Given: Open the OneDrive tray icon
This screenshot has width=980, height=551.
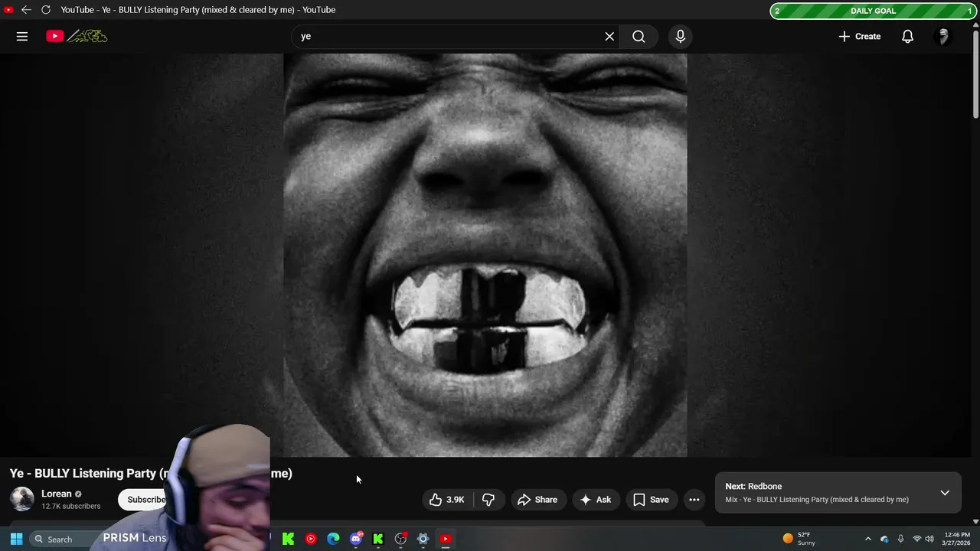Looking at the screenshot, I should pyautogui.click(x=884, y=539).
